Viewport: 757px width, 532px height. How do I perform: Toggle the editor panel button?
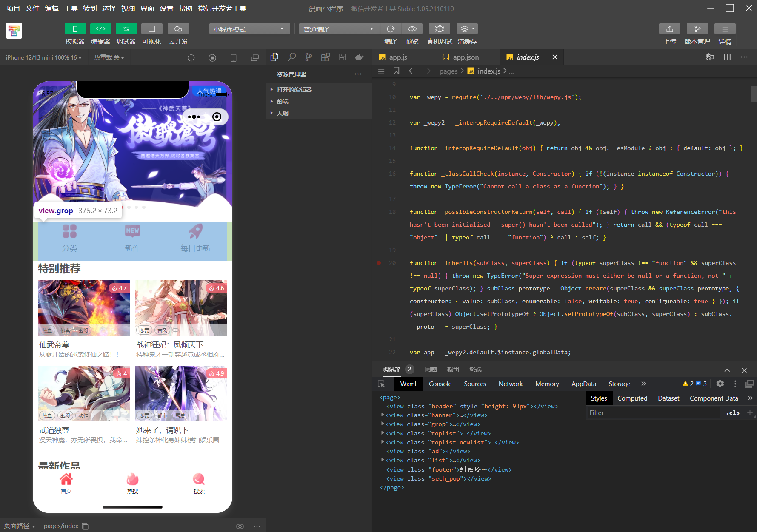100,29
